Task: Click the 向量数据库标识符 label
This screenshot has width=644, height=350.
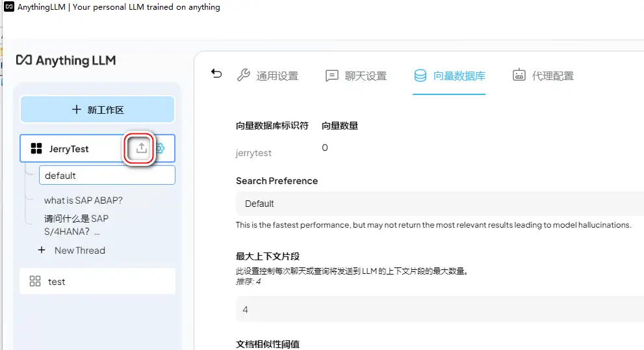Action: (x=272, y=126)
